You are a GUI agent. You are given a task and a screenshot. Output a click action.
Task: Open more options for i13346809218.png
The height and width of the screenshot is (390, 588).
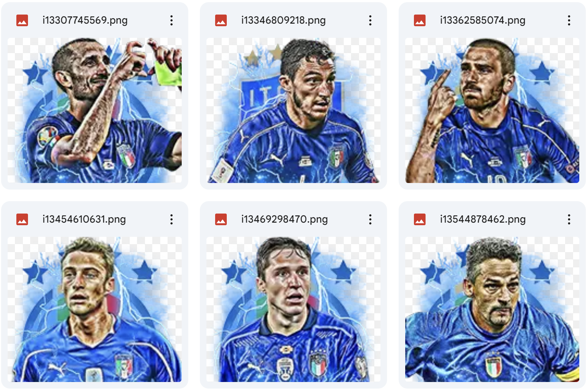coord(370,20)
